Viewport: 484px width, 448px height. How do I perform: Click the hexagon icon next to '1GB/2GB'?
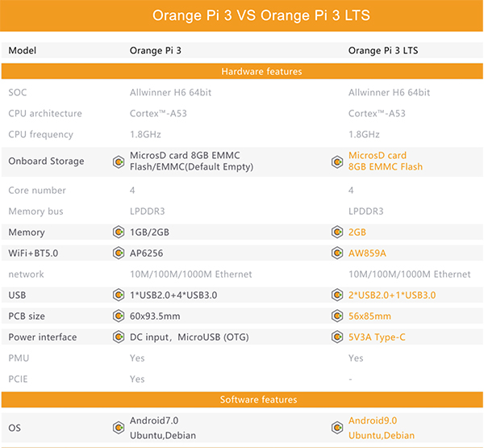coord(119,232)
